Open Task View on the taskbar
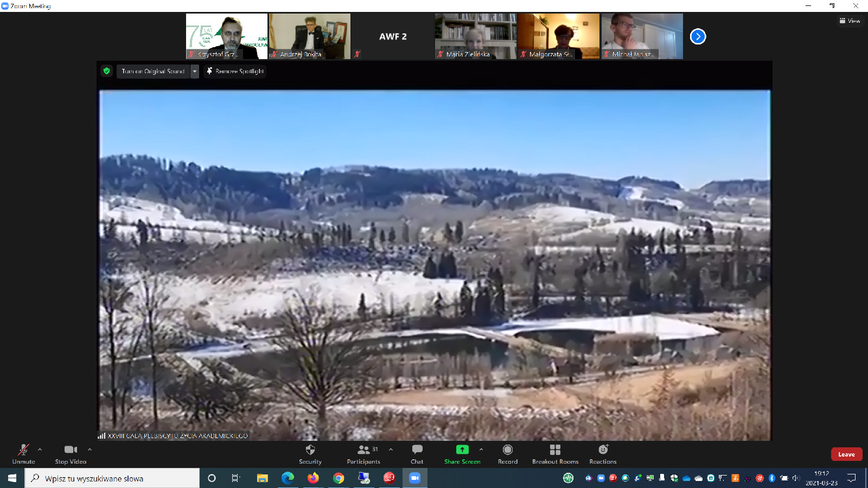 pyautogui.click(x=235, y=478)
